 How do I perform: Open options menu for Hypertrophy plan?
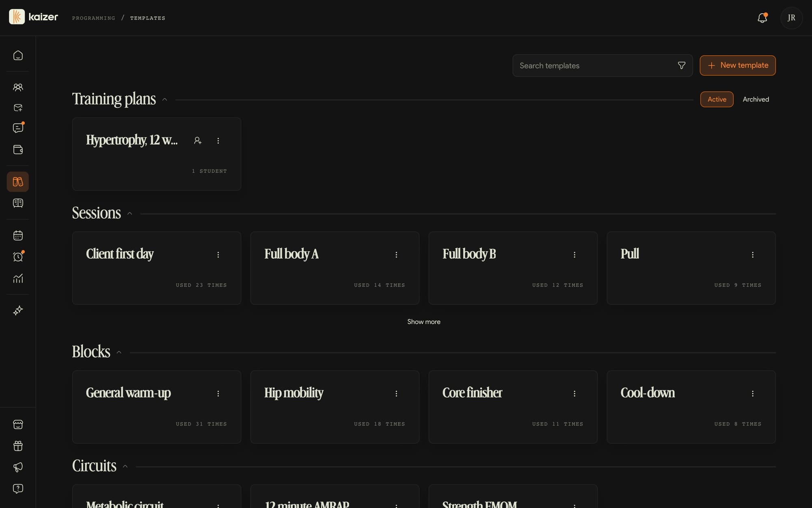218,141
